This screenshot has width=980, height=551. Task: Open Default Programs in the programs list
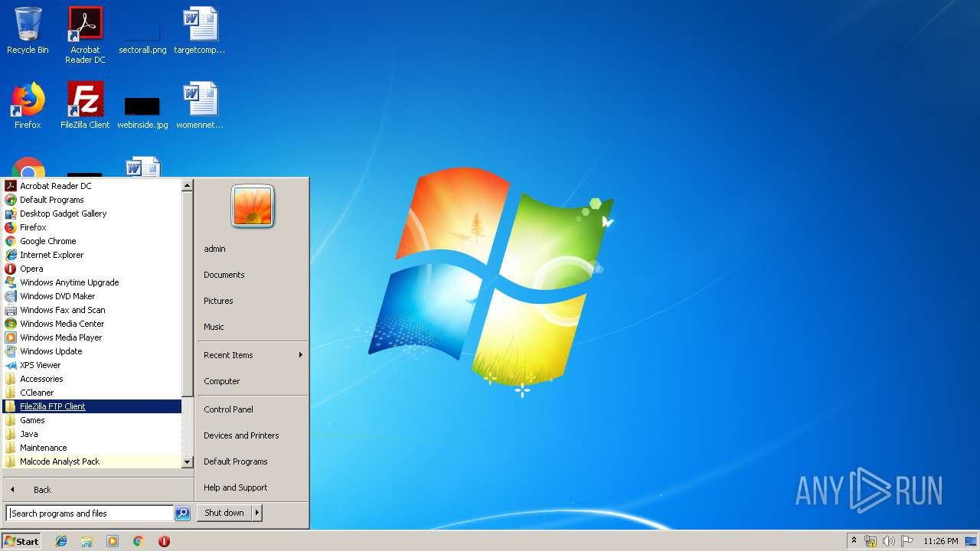coord(93,200)
